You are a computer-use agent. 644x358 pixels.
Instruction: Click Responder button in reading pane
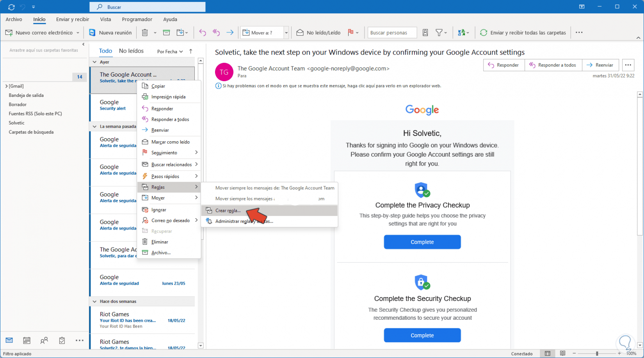point(504,65)
